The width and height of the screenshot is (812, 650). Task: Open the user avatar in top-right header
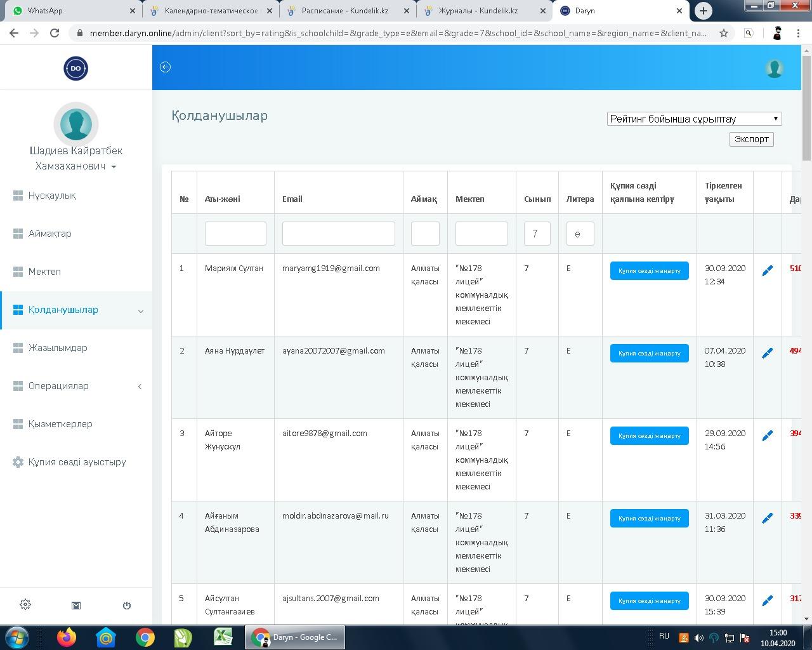[x=774, y=68]
